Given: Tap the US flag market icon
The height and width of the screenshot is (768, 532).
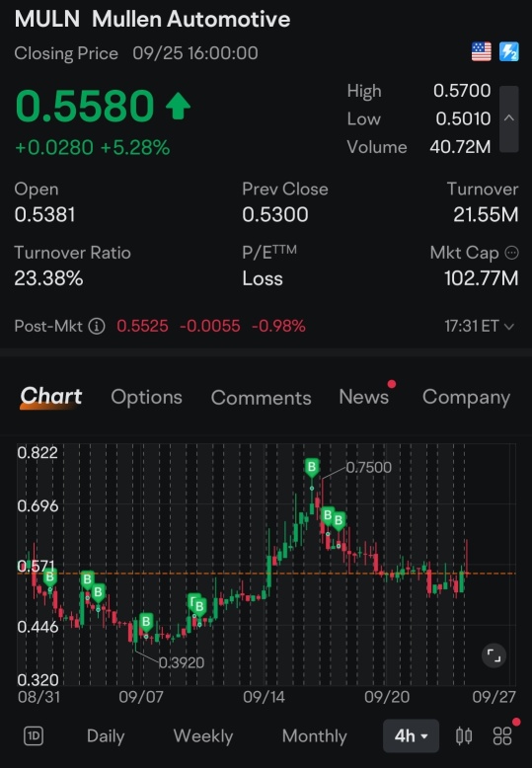Looking at the screenshot, I should pyautogui.click(x=481, y=52).
